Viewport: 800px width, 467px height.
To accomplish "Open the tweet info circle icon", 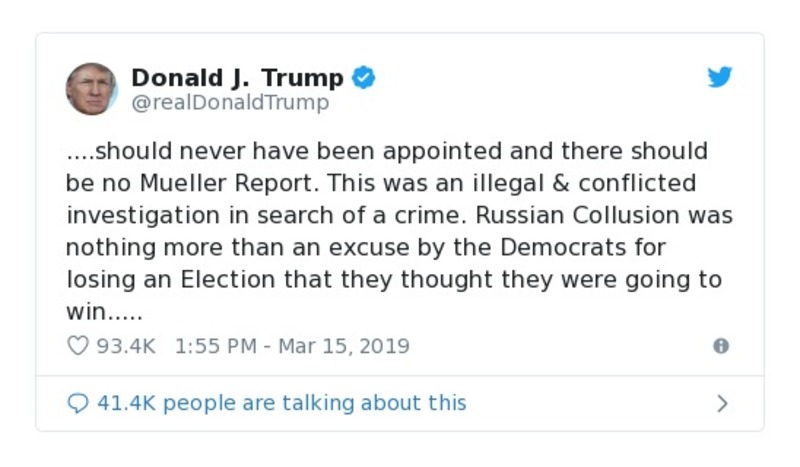I will [721, 346].
